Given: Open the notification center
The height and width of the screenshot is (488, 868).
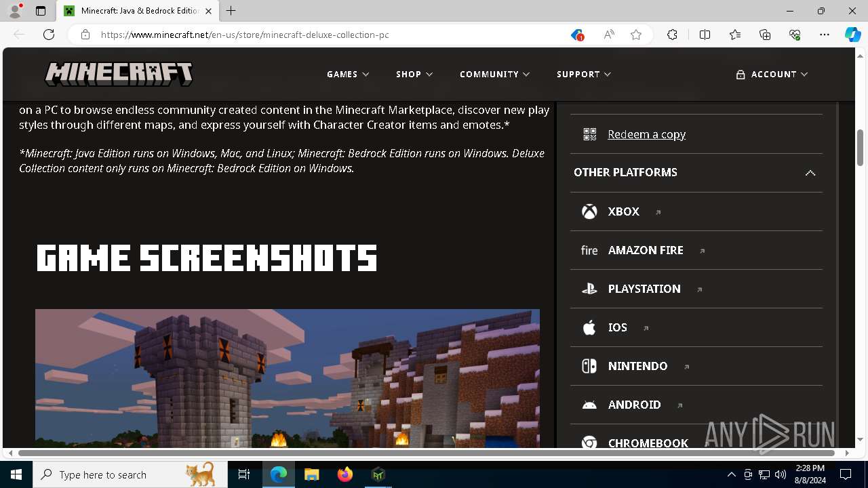Looking at the screenshot, I should tap(846, 474).
